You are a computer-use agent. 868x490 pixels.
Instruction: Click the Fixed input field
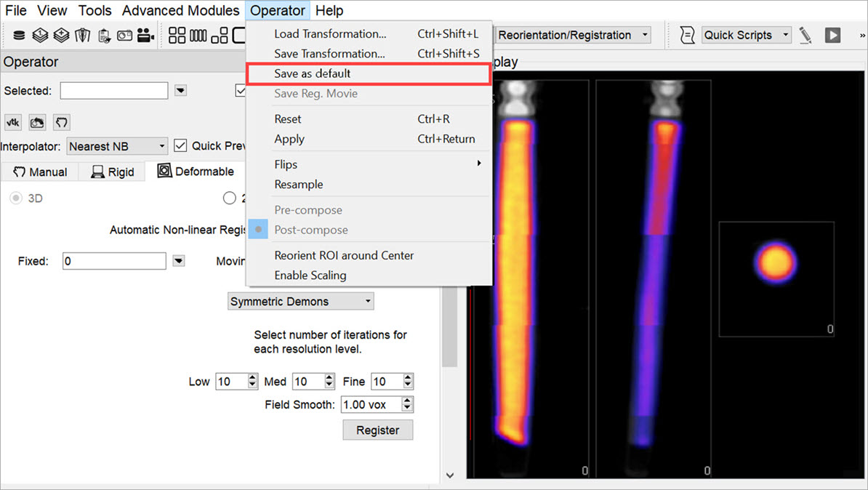click(114, 261)
